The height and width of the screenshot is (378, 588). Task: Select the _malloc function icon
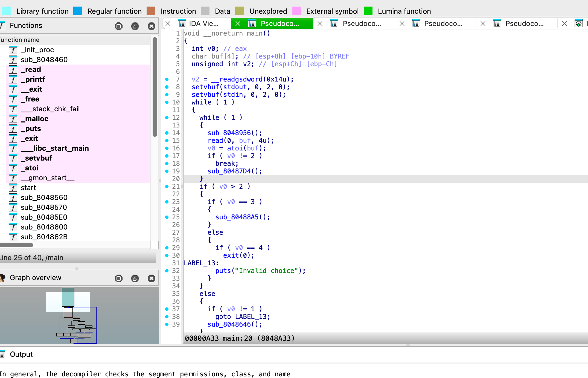13,119
